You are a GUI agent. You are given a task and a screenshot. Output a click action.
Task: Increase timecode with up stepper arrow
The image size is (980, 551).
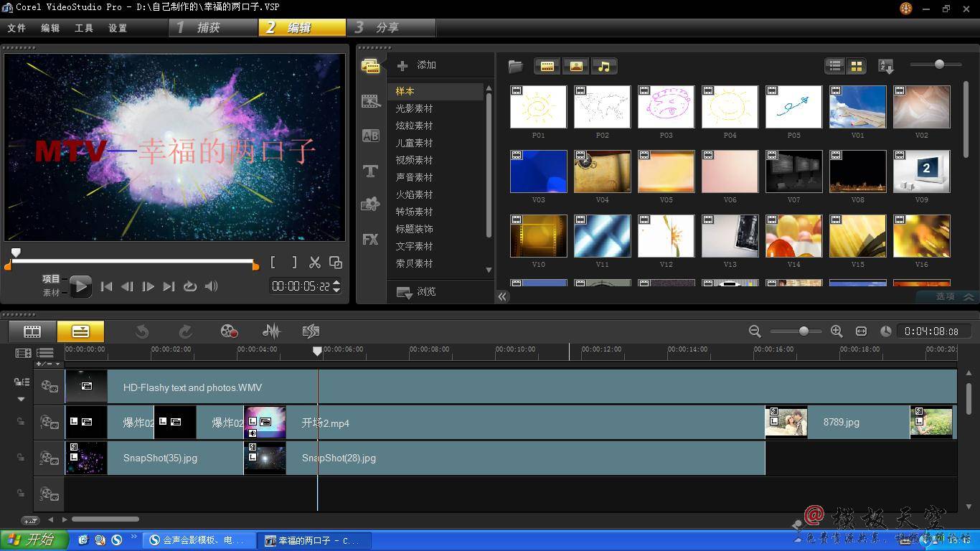pyautogui.click(x=336, y=283)
